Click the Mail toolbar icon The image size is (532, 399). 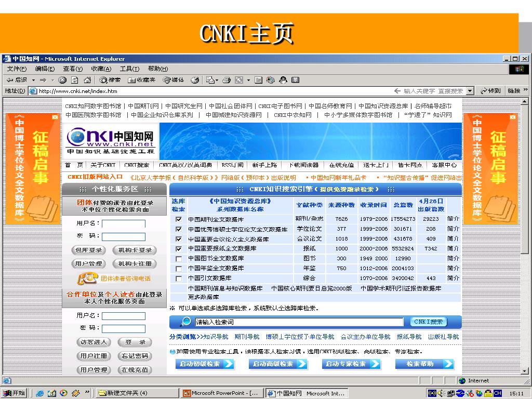[210, 80]
